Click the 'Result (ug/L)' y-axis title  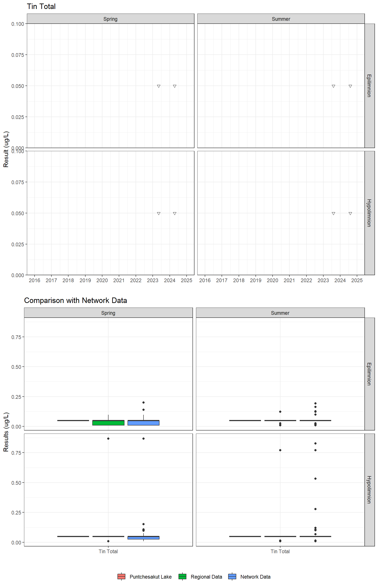tap(6, 149)
